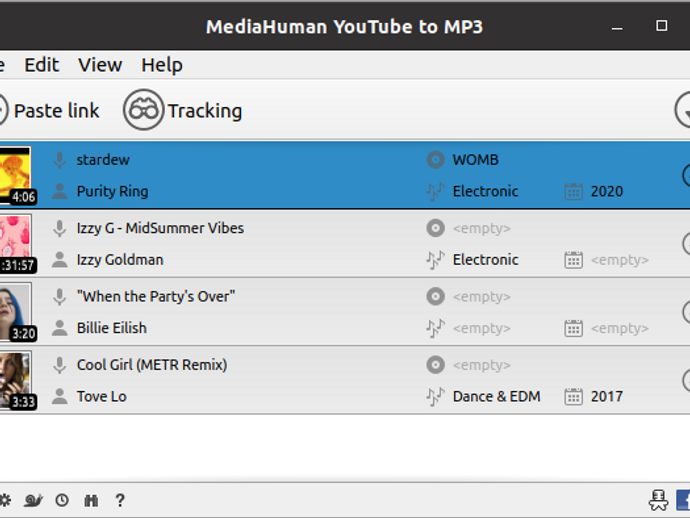Open settings gear in the bottom bar
Viewport: 690px width, 518px height.
[x=5, y=500]
